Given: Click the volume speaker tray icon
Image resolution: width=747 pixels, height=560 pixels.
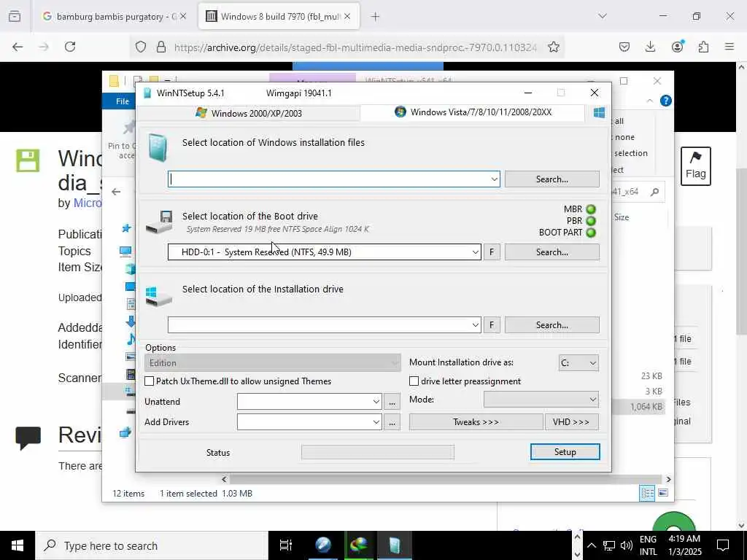Looking at the screenshot, I should 626,545.
